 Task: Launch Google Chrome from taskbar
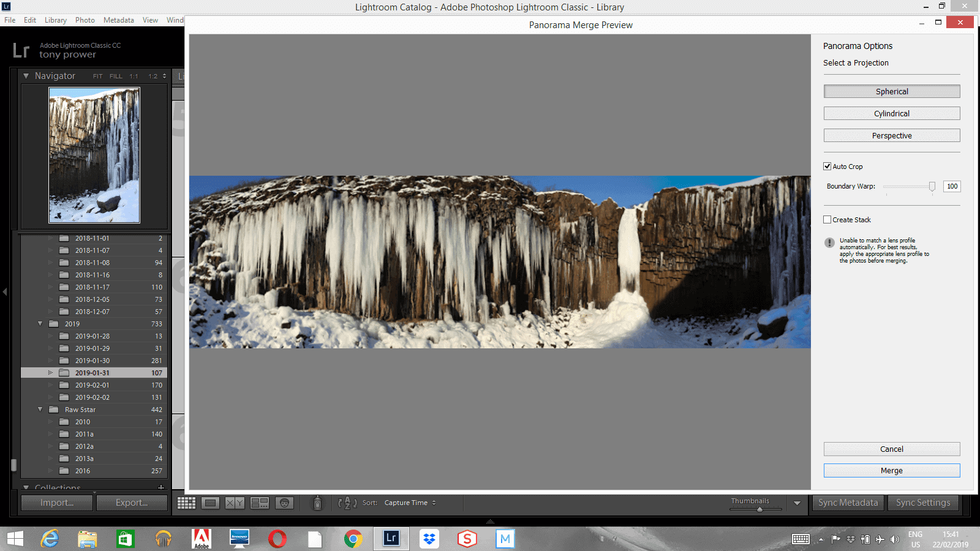[353, 539]
